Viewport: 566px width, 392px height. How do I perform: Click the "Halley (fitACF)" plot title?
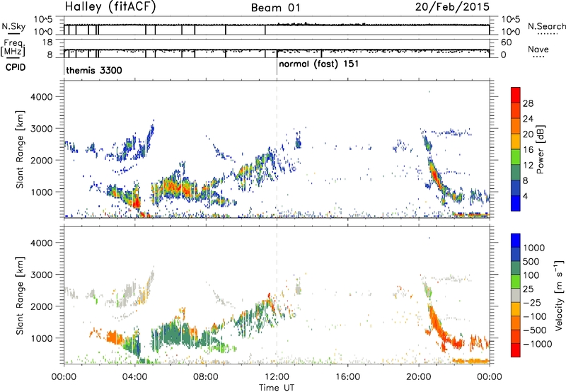click(x=110, y=7)
